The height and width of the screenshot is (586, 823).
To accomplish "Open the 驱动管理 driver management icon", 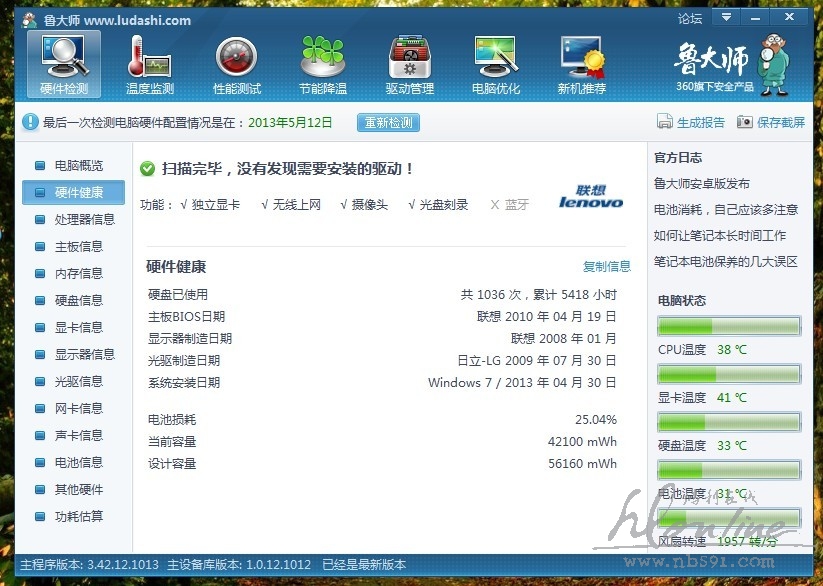I will coord(409,57).
